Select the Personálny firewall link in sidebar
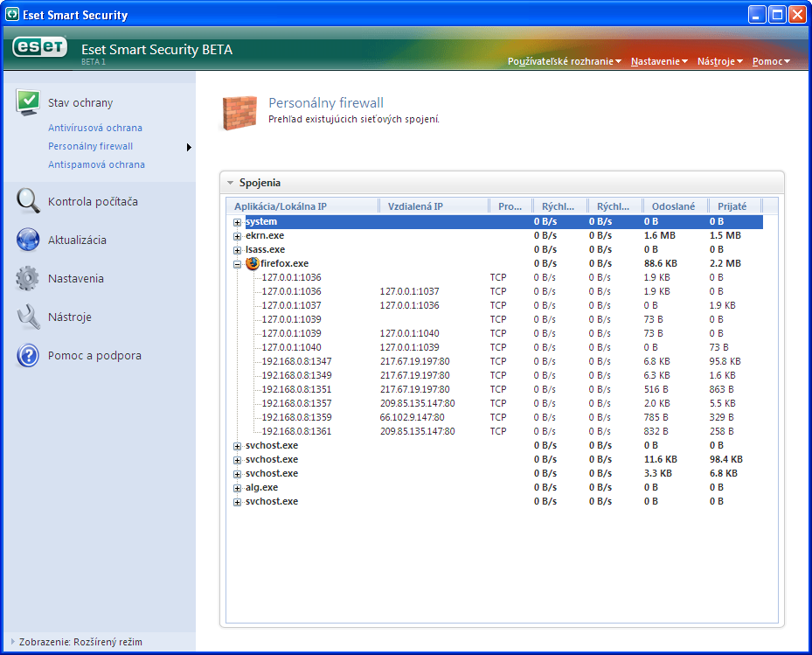The height and width of the screenshot is (655, 812). [x=91, y=146]
